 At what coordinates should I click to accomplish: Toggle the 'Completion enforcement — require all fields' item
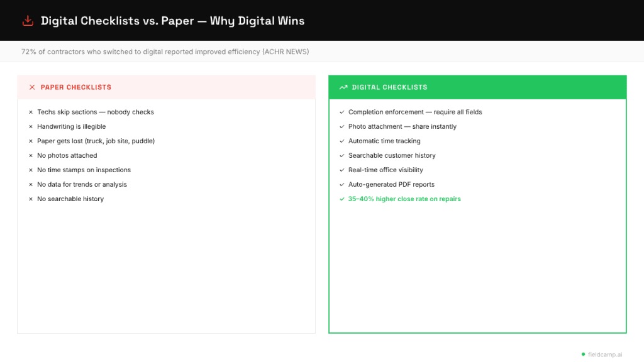(415, 112)
